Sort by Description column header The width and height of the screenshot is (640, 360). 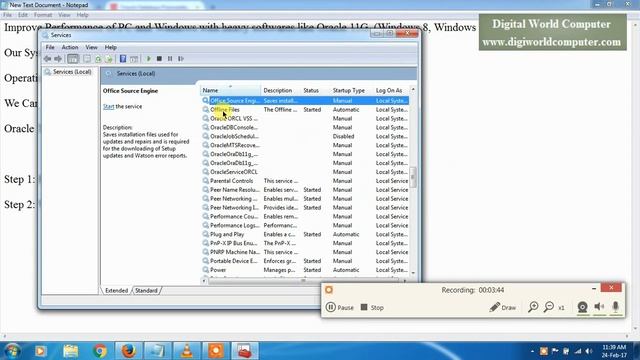pos(281,90)
